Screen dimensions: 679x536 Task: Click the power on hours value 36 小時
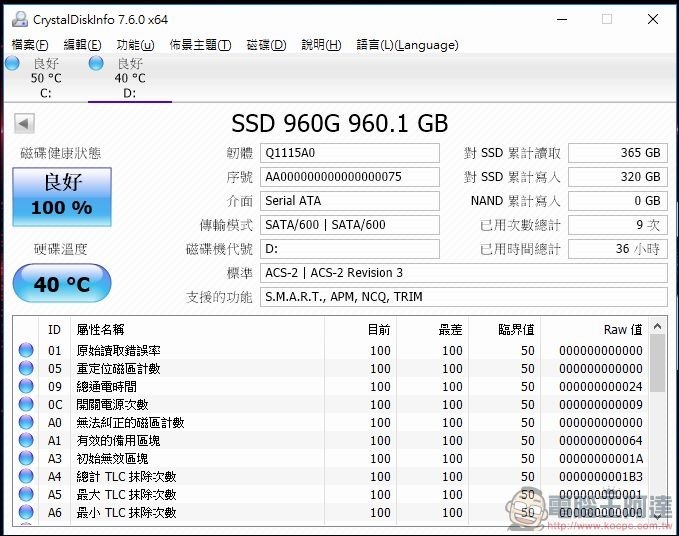pos(618,249)
